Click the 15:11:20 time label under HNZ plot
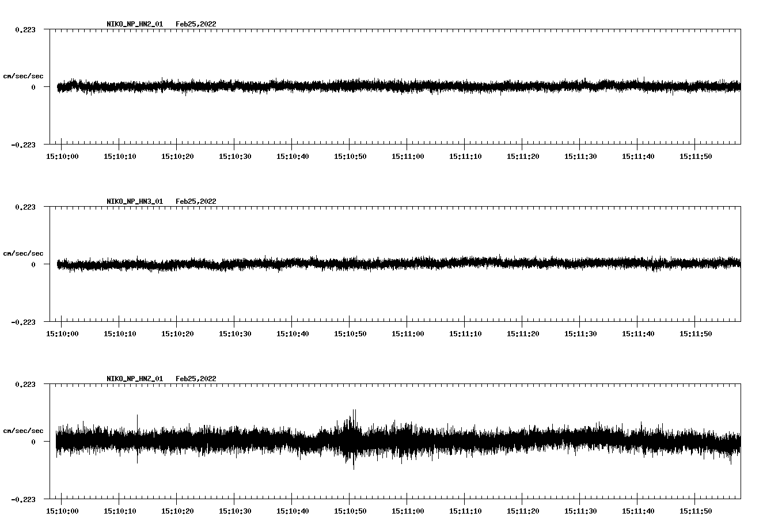 coord(523,511)
